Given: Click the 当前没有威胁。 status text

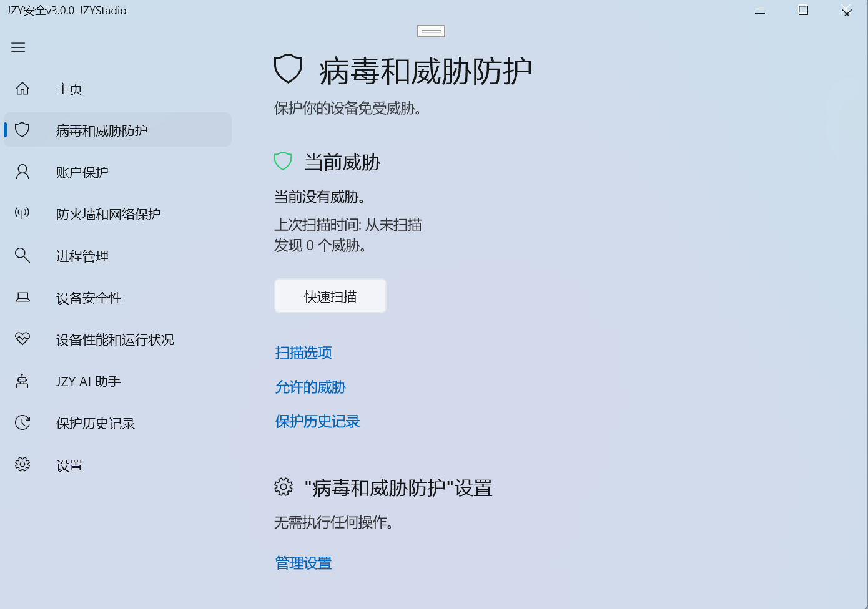Looking at the screenshot, I should tap(319, 197).
